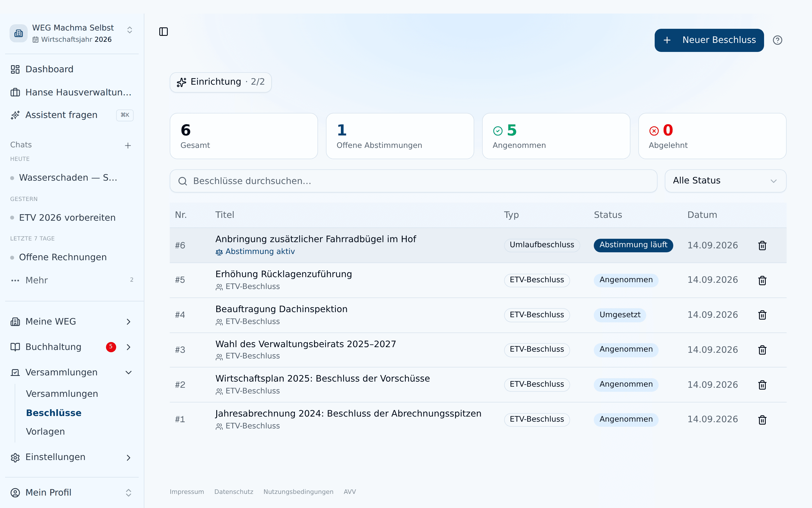
Task: Click the Abgelehnt 0 stat card
Action: tap(712, 136)
